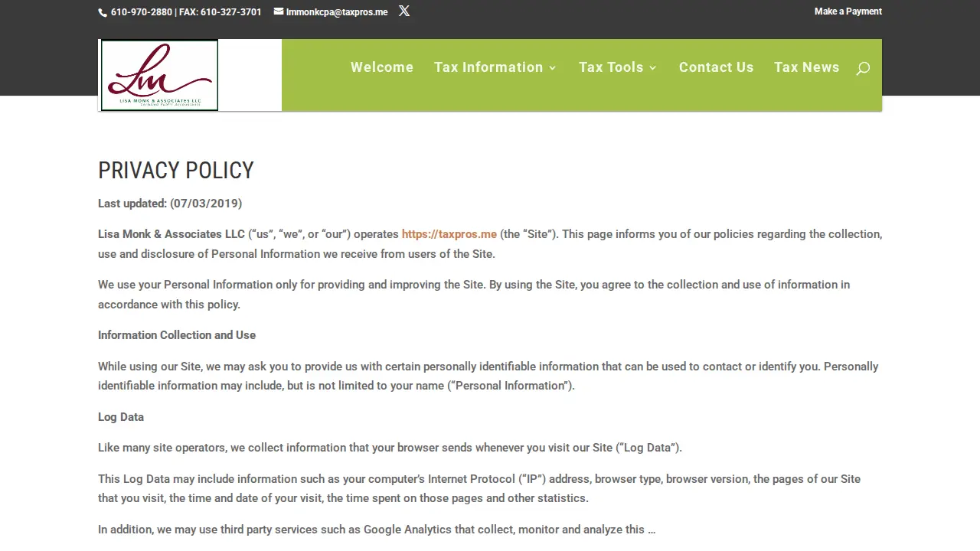Open the search magnifier icon
Viewport: 980px width, 551px height.
tap(863, 68)
